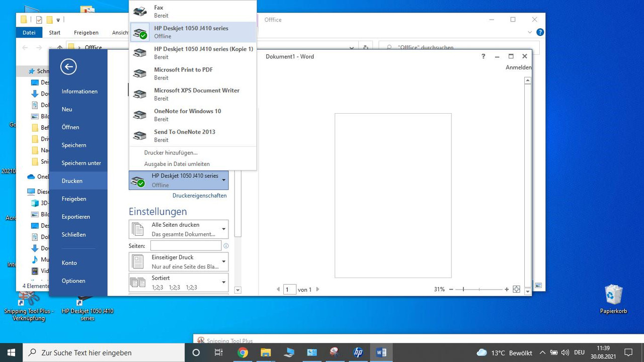Open Explorer quick access toolbar customize arrow
The image size is (644, 362).
58,20
